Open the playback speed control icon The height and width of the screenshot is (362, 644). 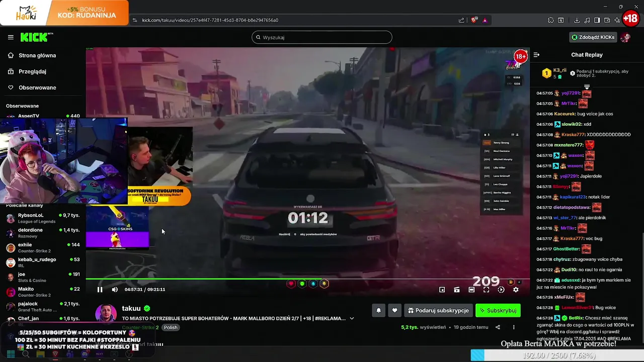pos(501,290)
